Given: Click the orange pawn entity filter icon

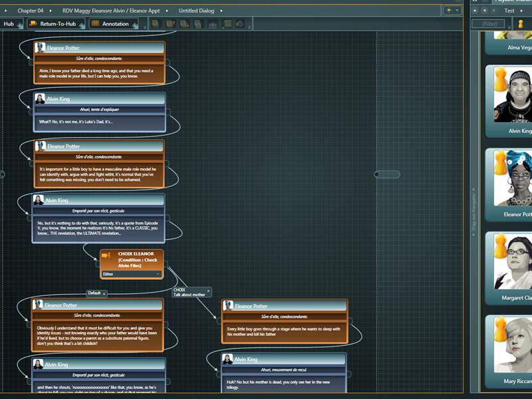Looking at the screenshot, I should (521, 24).
